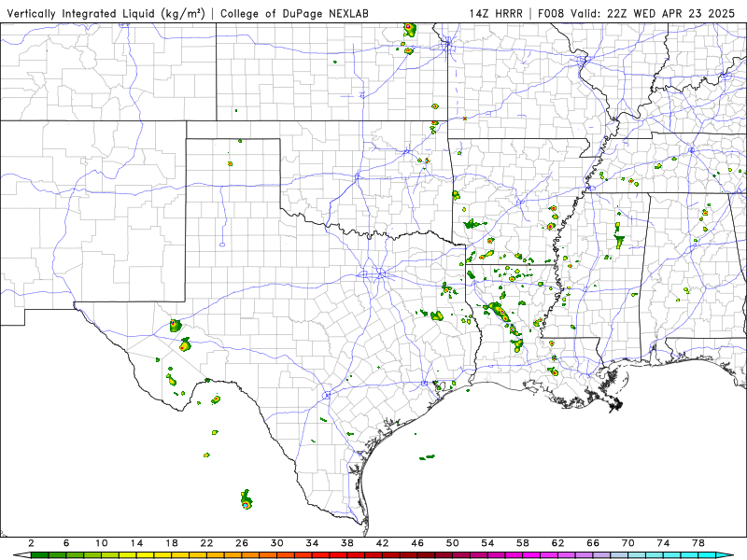This screenshot has width=747, height=560.
Task: Click the color scale label "62"
Action: tap(557, 543)
